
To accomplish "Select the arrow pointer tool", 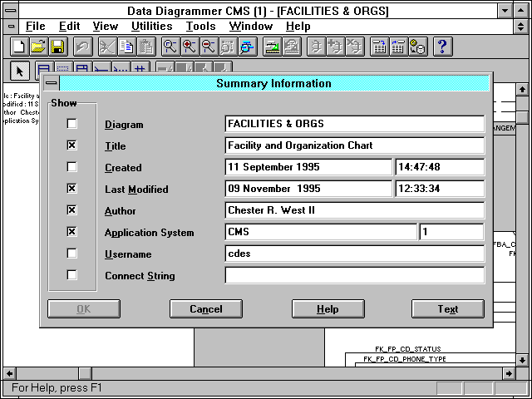I will (22, 71).
